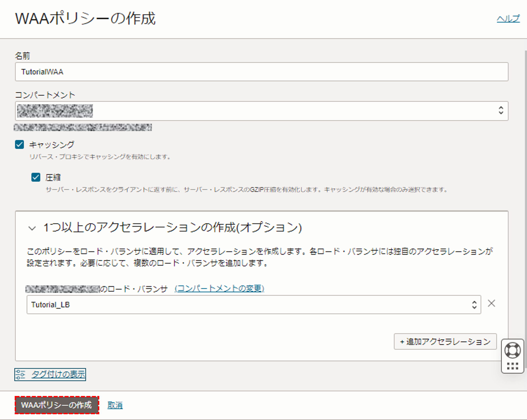
Task: Click the タグ付けの表示 link
Action: pyautogui.click(x=58, y=374)
